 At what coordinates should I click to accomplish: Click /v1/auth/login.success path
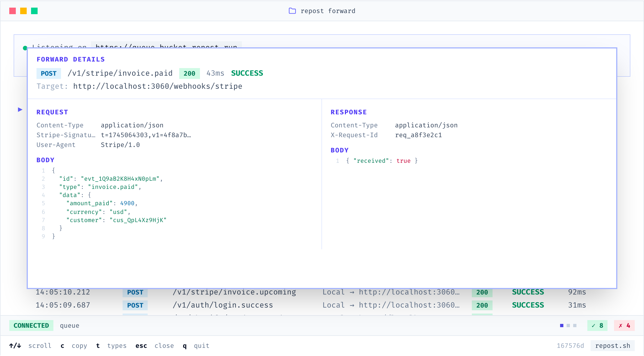223,305
